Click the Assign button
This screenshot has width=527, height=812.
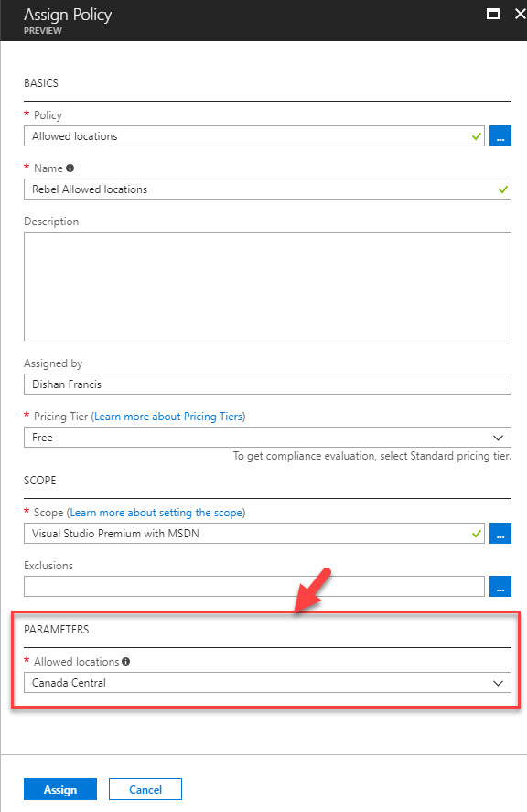click(60, 789)
